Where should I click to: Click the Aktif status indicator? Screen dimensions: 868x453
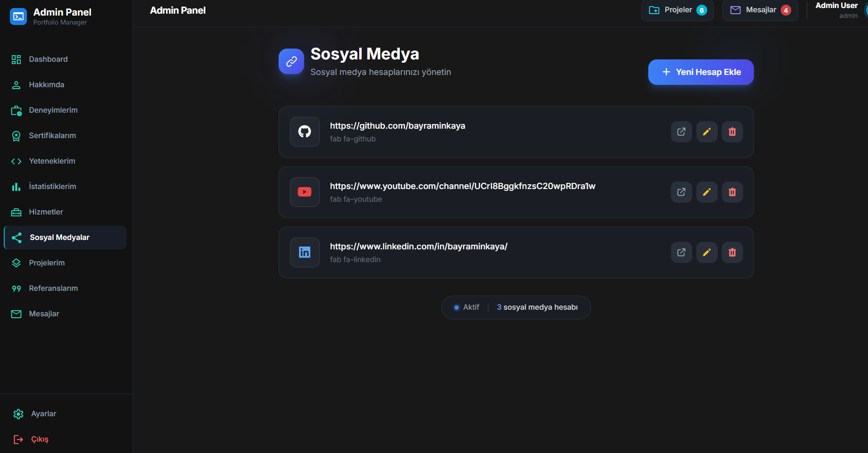466,307
